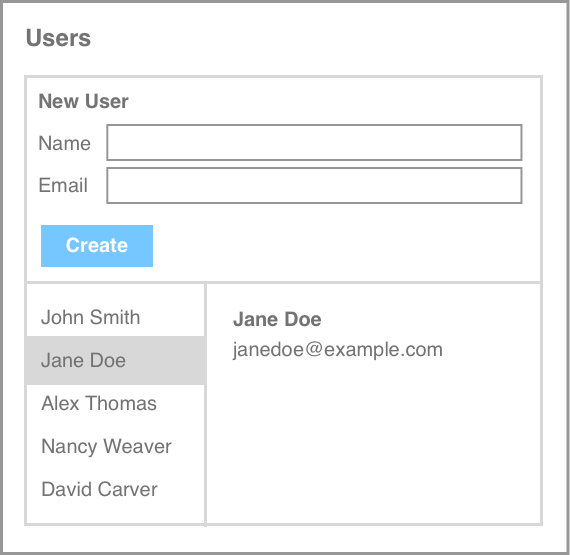Click empty form space right of Create button

point(345,246)
